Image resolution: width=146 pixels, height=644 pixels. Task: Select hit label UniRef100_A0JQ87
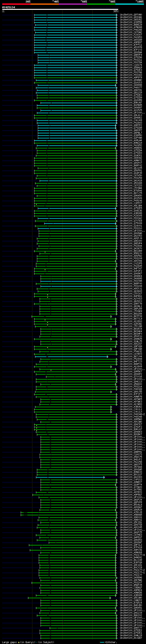pos(131,638)
